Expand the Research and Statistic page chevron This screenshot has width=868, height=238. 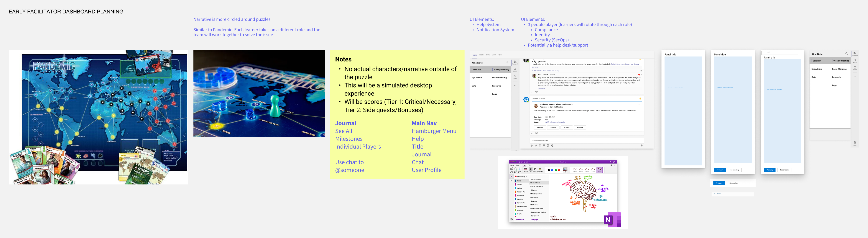pyautogui.click(x=530, y=212)
